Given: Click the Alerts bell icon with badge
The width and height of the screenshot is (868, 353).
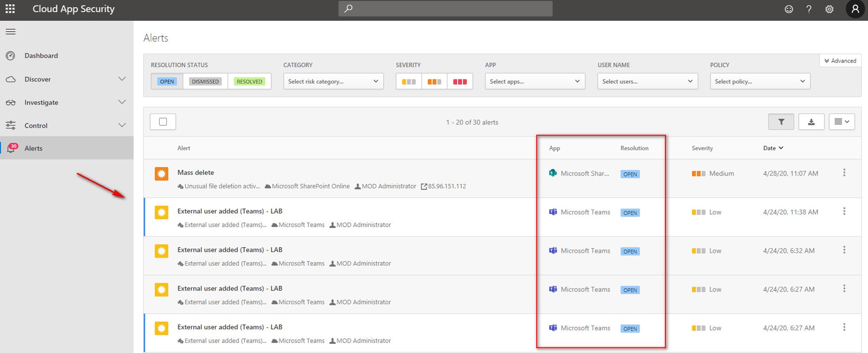Looking at the screenshot, I should pyautogui.click(x=12, y=148).
